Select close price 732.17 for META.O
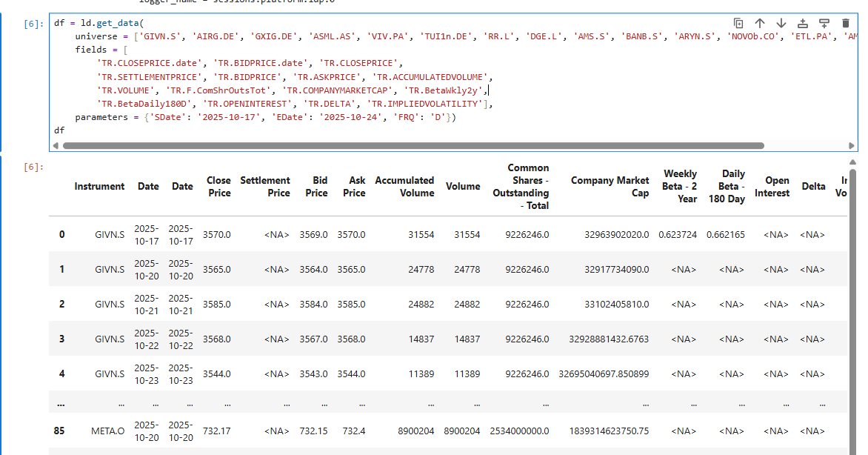 [217, 431]
